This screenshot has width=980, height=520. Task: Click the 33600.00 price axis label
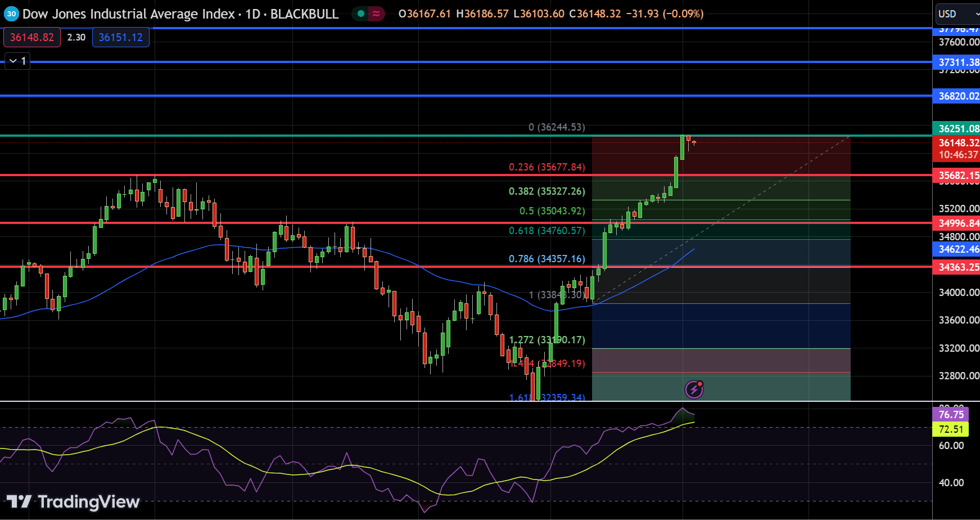(959, 320)
